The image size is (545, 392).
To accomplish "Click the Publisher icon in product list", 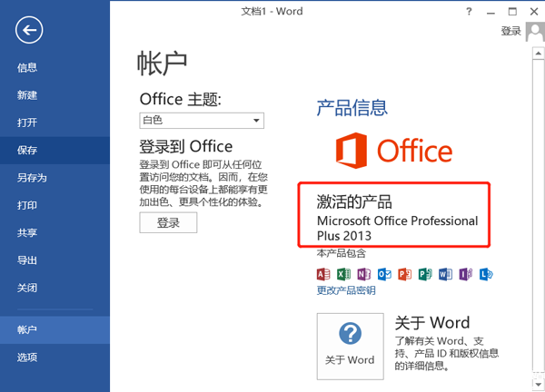I will click(425, 274).
